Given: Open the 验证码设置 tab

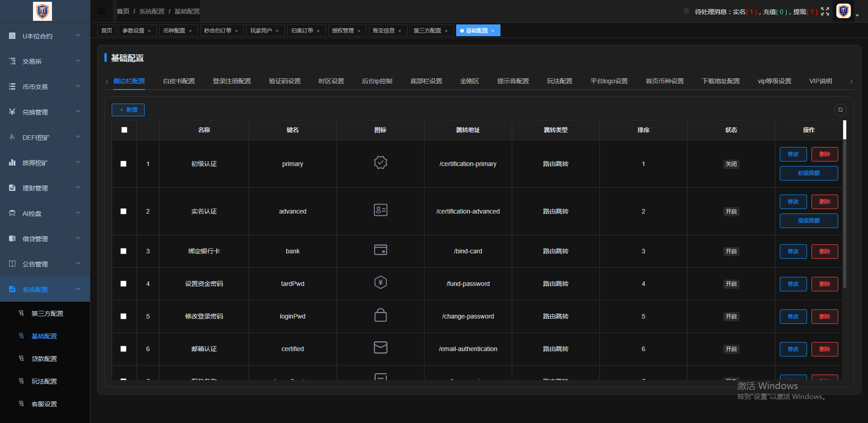Looking at the screenshot, I should 284,81.
